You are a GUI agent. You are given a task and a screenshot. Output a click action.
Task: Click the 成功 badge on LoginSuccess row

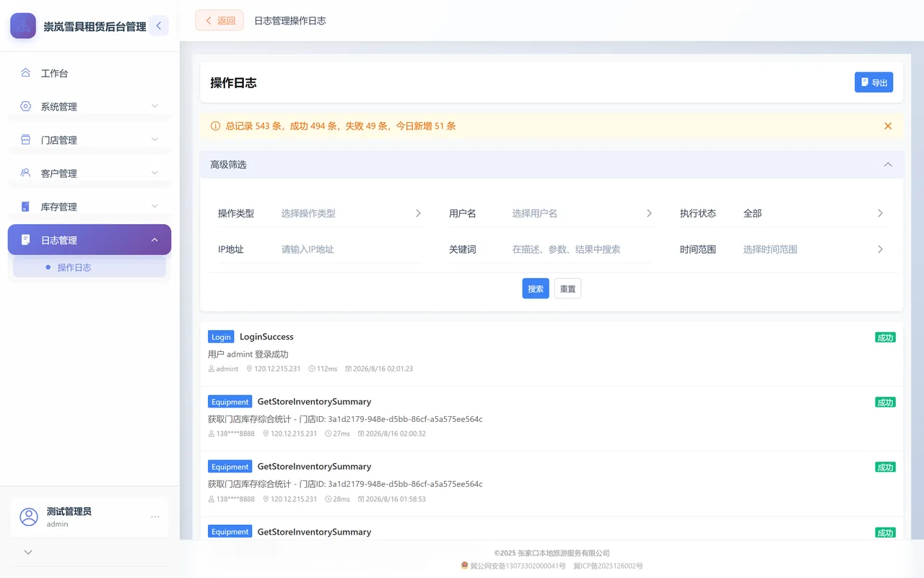886,337
